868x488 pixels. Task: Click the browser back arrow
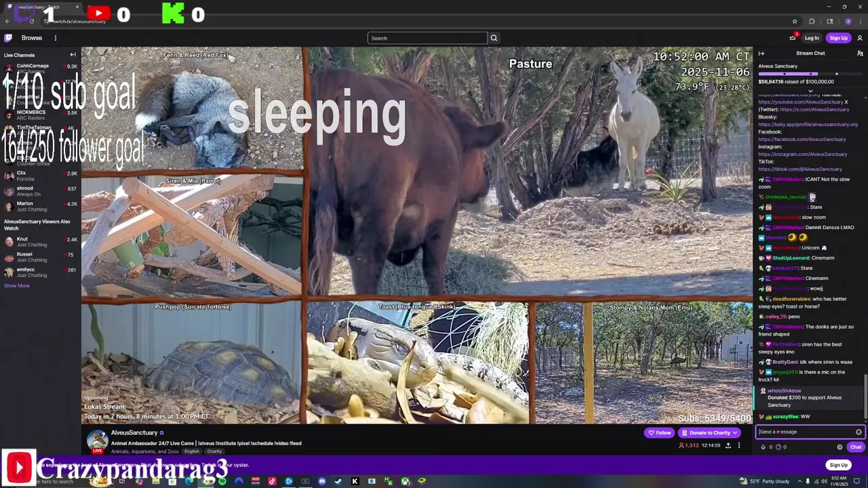tap(7, 21)
